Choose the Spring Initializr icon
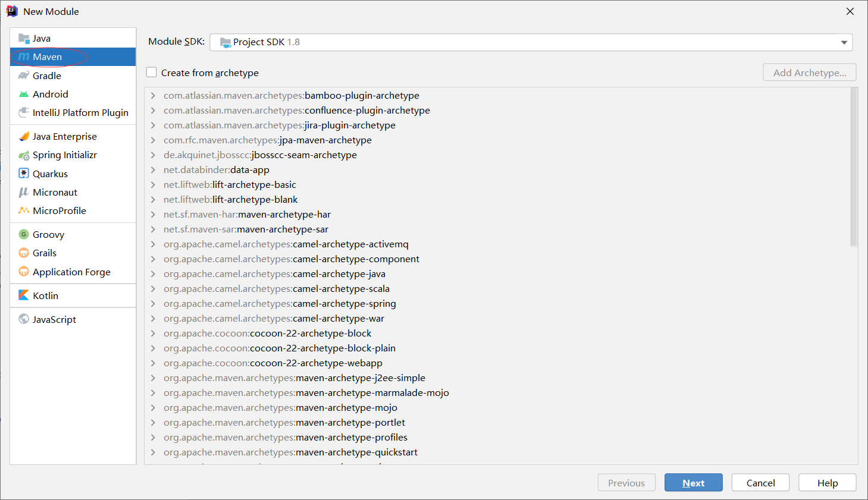This screenshot has width=868, height=500. coord(24,155)
